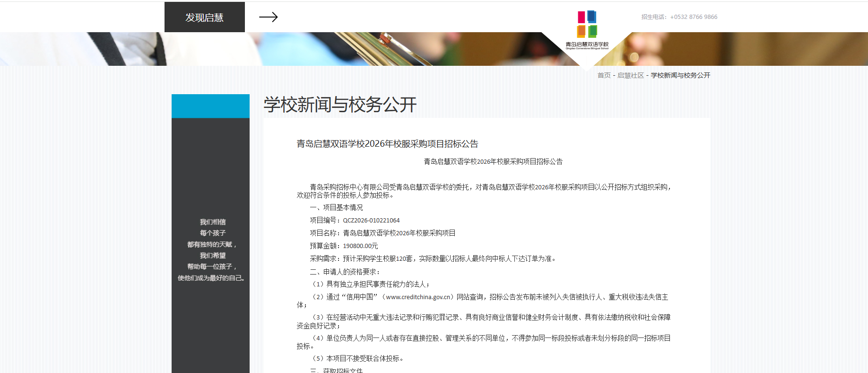Viewport: 868px width, 373px height.
Task: Click the budget amount 190800.00元
Action: (360, 246)
